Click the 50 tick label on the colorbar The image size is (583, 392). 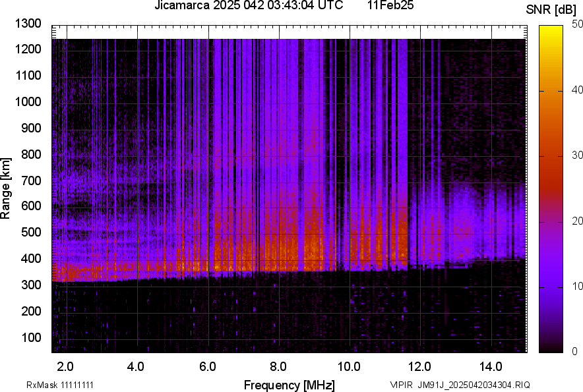coord(577,24)
